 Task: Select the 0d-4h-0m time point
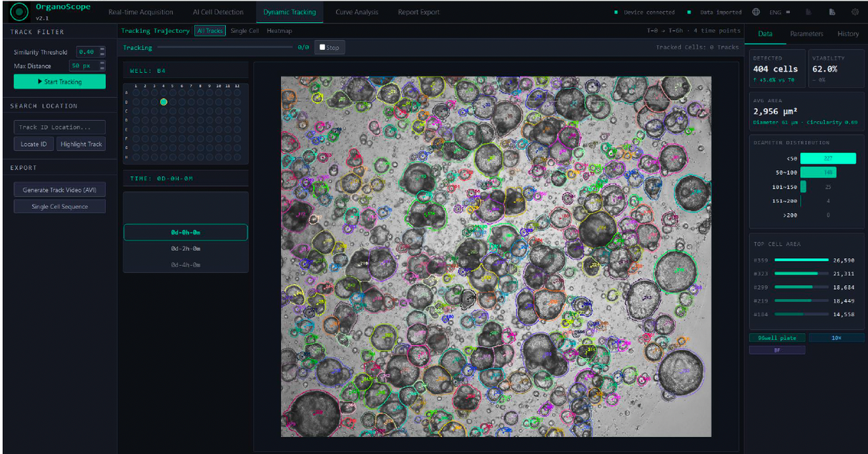[185, 265]
